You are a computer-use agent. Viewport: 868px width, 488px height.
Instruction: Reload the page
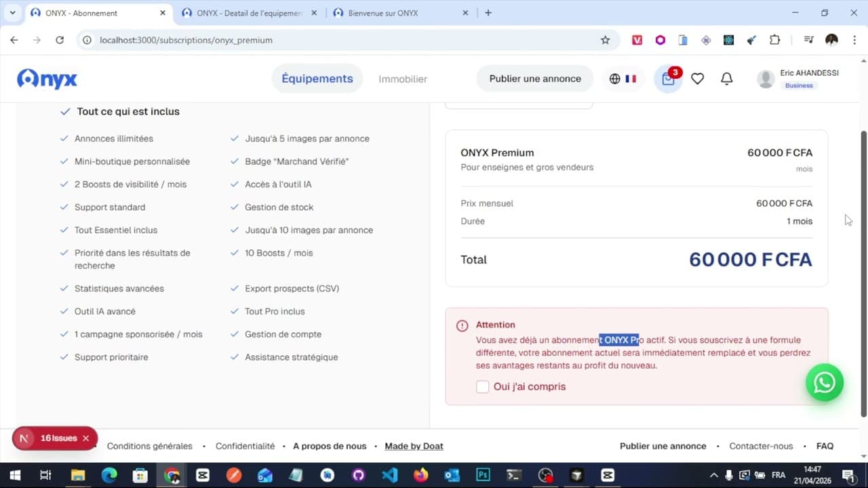[x=60, y=40]
